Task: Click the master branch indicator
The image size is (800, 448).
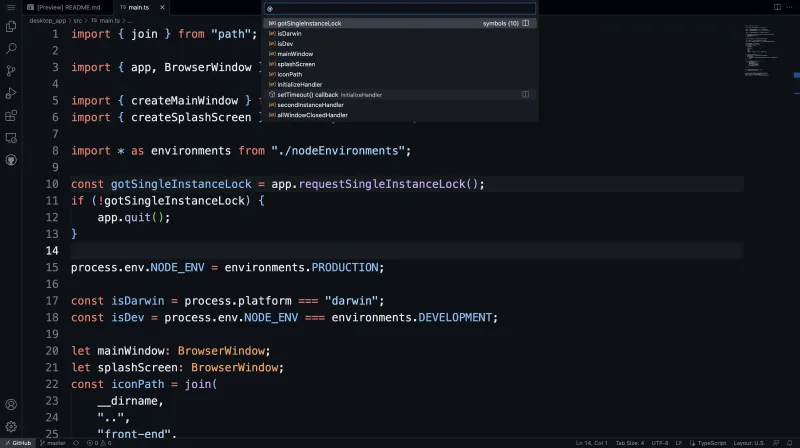Action: click(x=53, y=443)
